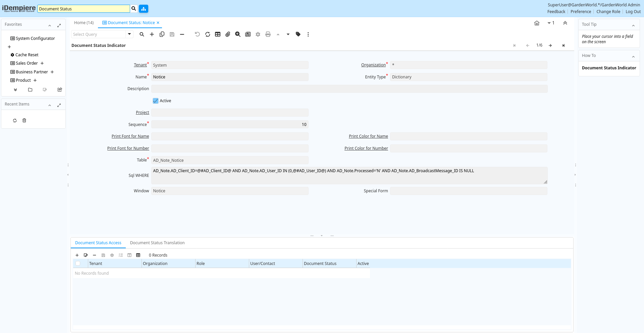Click the trash icon in Recent Items
The width and height of the screenshot is (644, 333).
[x=24, y=121]
